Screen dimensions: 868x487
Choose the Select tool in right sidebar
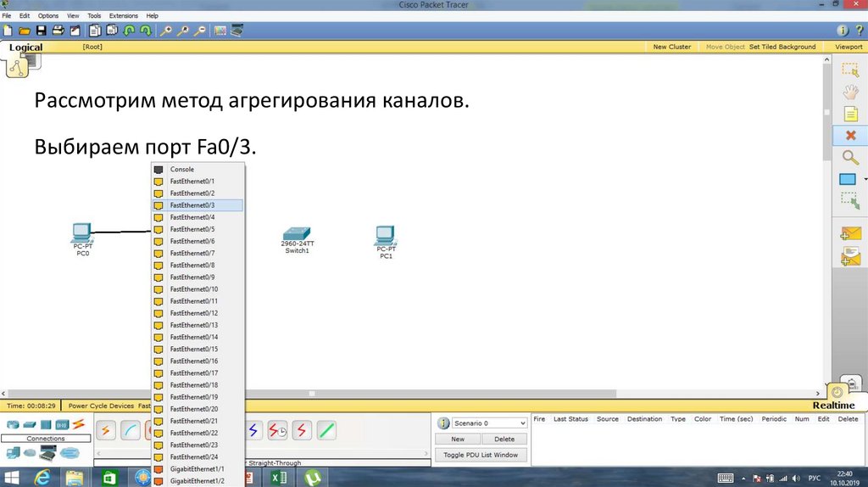849,70
